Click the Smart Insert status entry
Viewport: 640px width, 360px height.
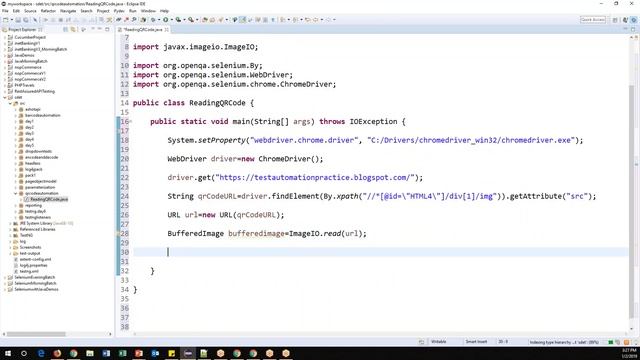click(x=476, y=342)
